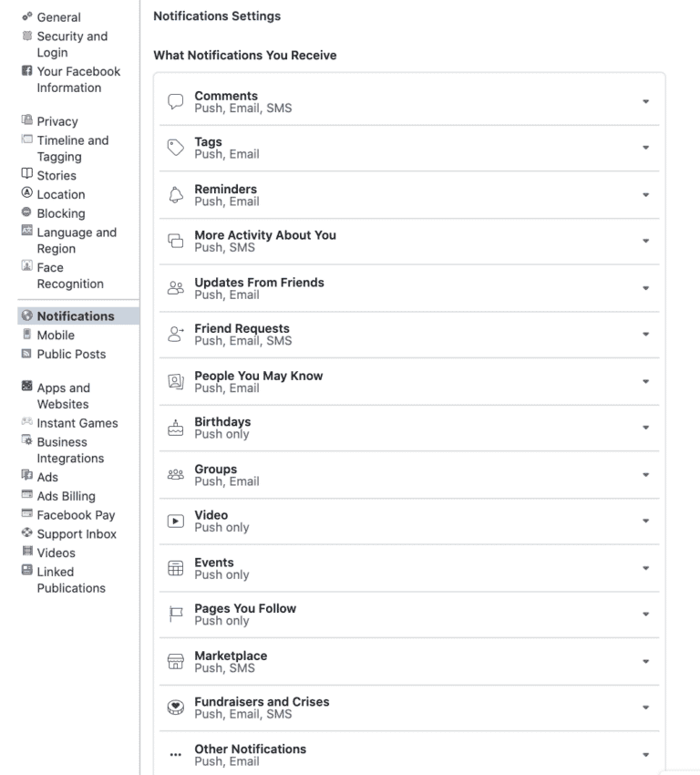Screen dimensions: 700x775
Task: Click the Pages You Follow flag icon
Action: (176, 615)
